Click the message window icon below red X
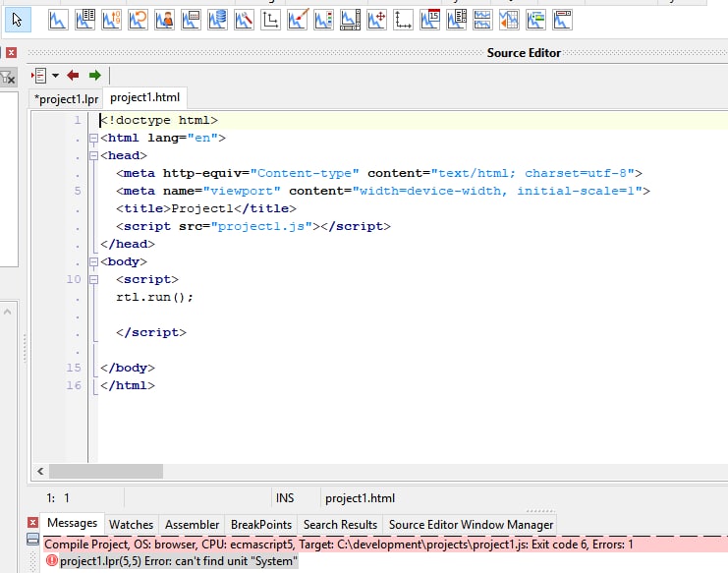Image resolution: width=728 pixels, height=573 pixels. [32, 540]
